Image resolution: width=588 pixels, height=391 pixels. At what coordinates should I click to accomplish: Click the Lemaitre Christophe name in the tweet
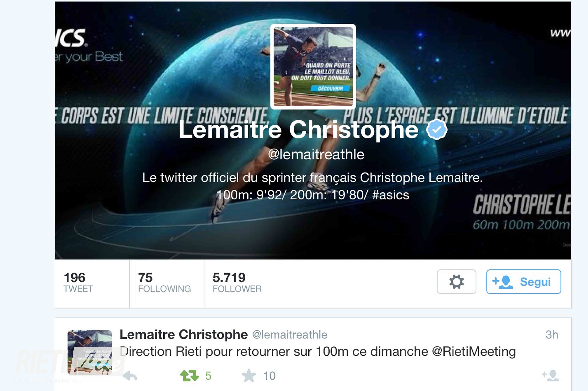click(x=184, y=334)
